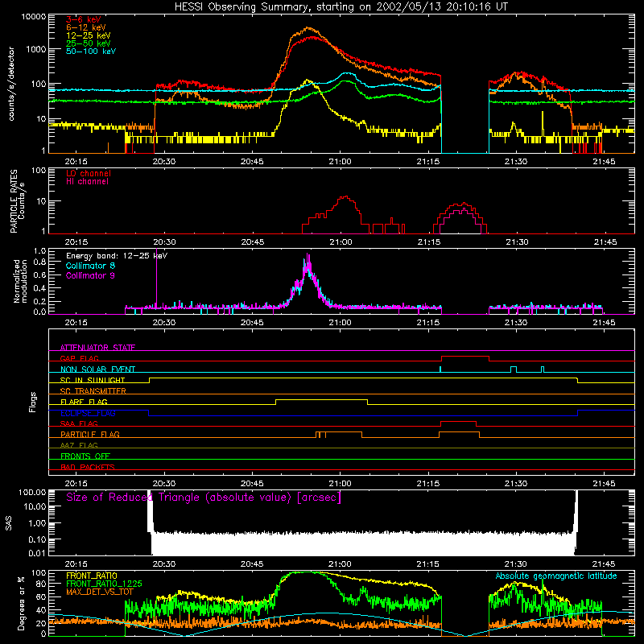Click the SC_TRANSMITTER flag label

[x=93, y=390]
